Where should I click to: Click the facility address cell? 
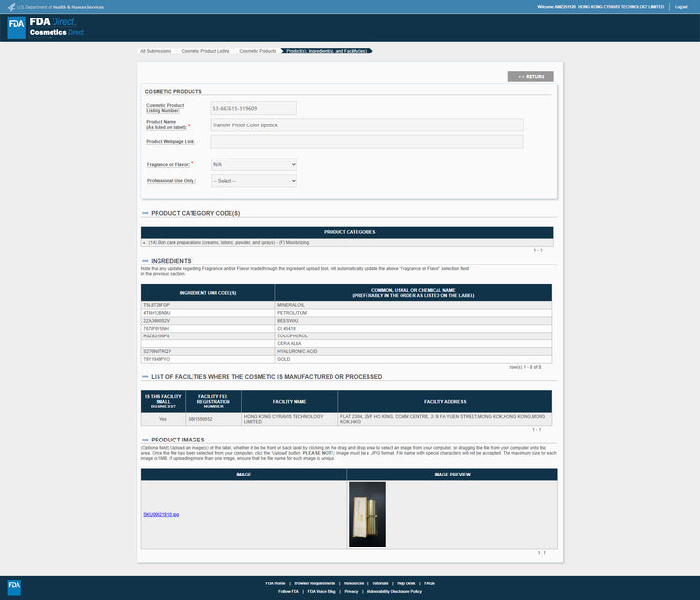pyautogui.click(x=445, y=419)
